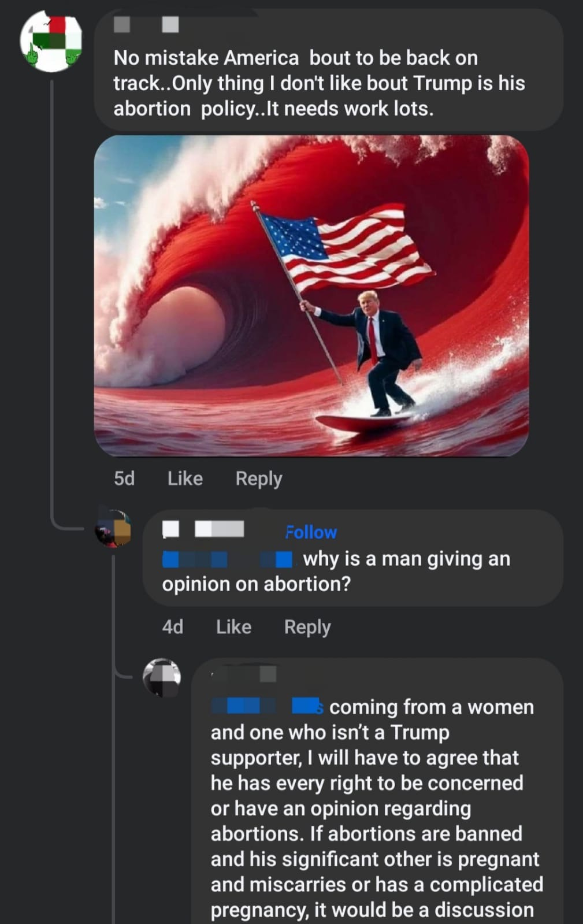This screenshot has height=924, width=583.
Task: Select the 'opinion on abortion?' comment bubble
Action: (x=352, y=558)
